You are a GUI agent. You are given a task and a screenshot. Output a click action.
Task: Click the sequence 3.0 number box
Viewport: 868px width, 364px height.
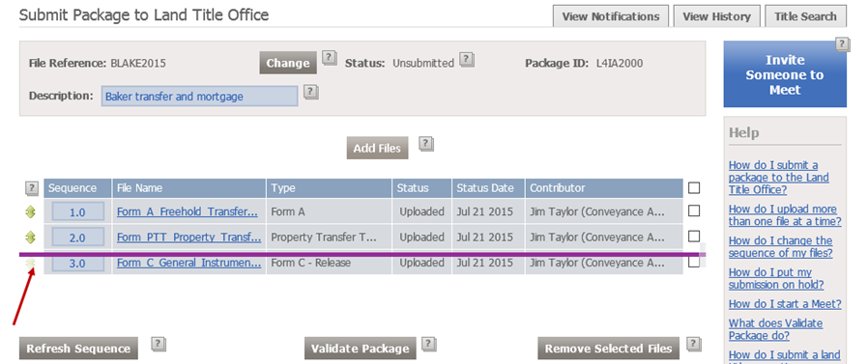pyautogui.click(x=77, y=264)
